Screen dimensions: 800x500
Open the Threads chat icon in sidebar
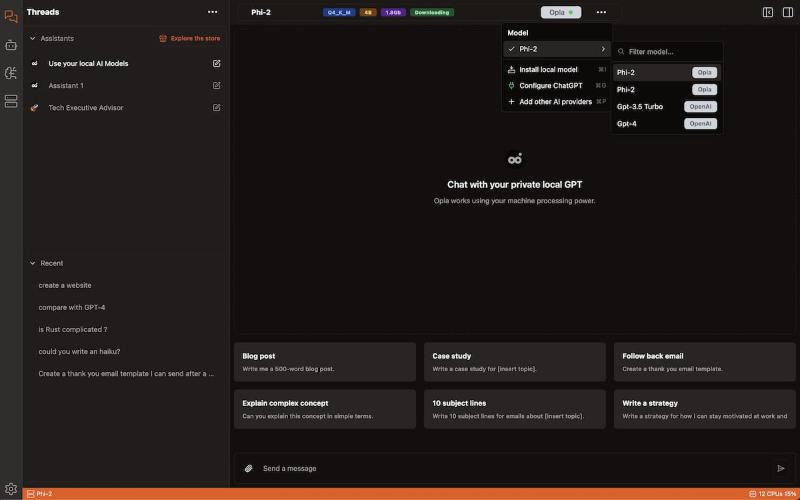11,16
